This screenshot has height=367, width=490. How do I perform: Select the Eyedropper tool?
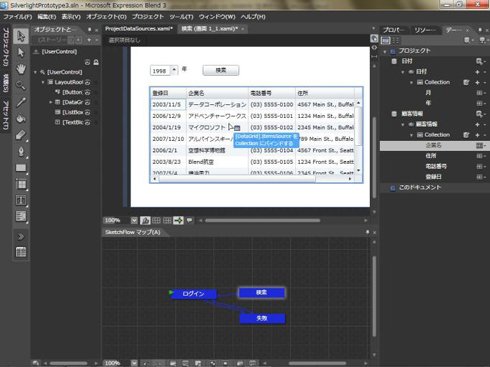point(21,102)
